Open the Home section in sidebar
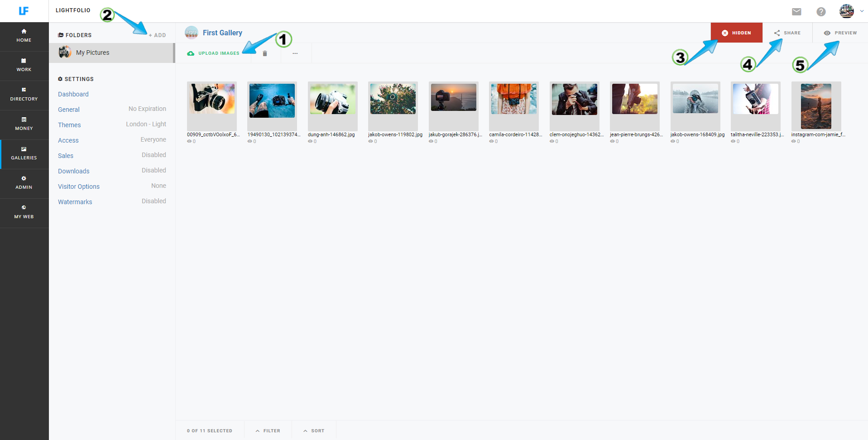Screen dimensions: 868x440 point(24,36)
